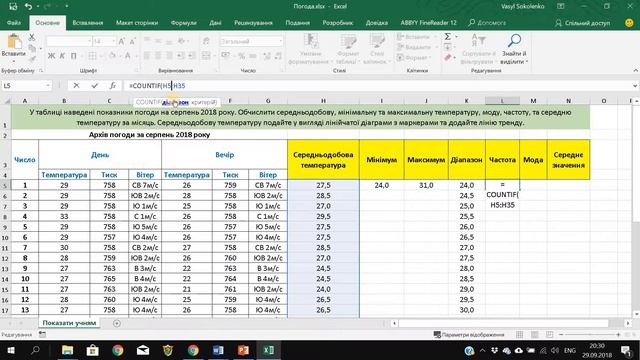Switch to Page Break Preview in status bar
Screen dimensions: 640x360
pos(549,335)
